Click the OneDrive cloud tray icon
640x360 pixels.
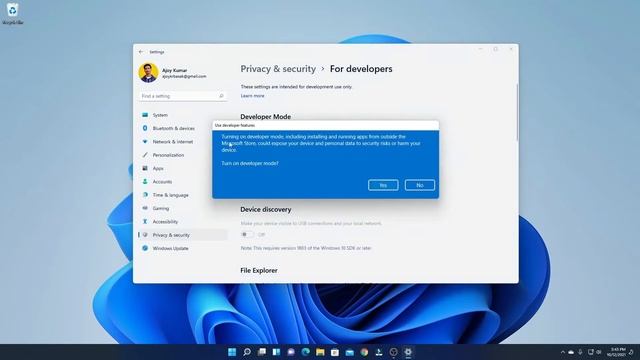(x=571, y=352)
